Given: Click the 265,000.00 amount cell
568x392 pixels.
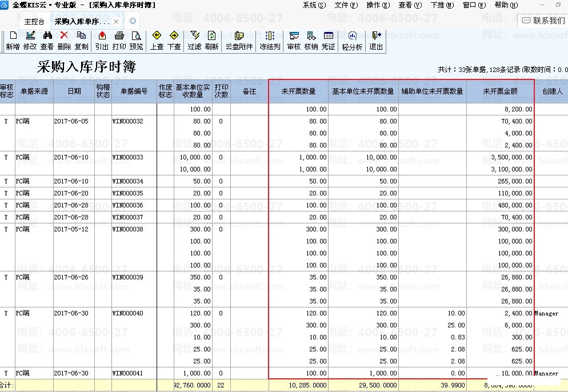Looking at the screenshot, I should [515, 181].
